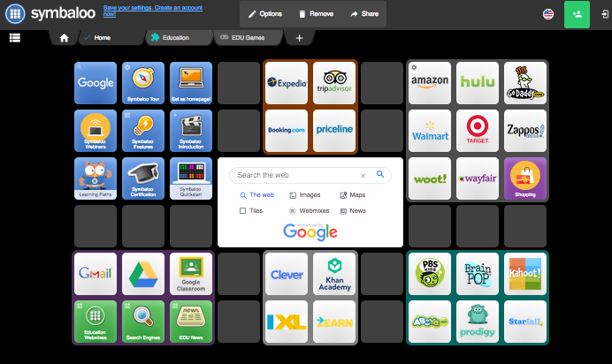Open the Zappos tile
Image resolution: width=612 pixels, height=364 pixels.
(x=525, y=131)
